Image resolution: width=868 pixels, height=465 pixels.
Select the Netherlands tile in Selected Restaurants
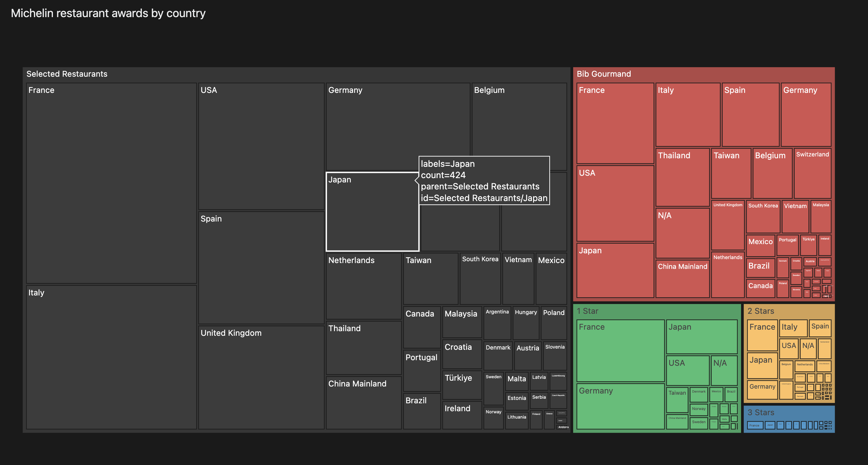coord(364,286)
